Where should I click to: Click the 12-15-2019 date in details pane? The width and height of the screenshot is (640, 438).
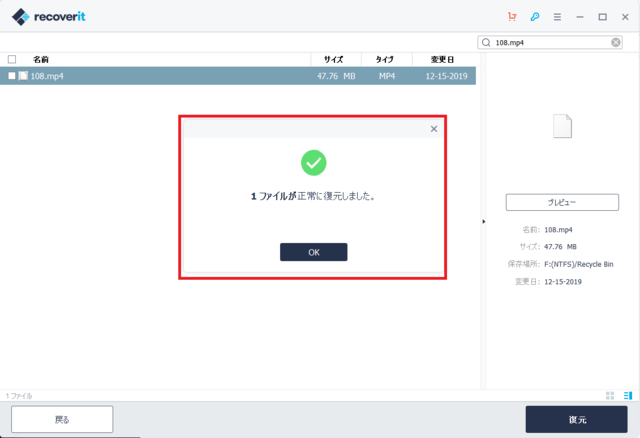click(x=563, y=282)
